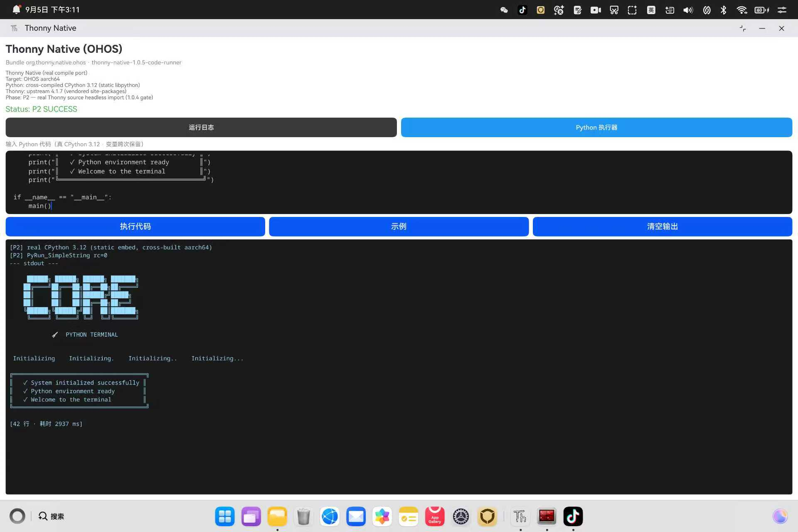Open the note-taking icon in status bar
The width and height of the screenshot is (798, 532).
[577, 10]
